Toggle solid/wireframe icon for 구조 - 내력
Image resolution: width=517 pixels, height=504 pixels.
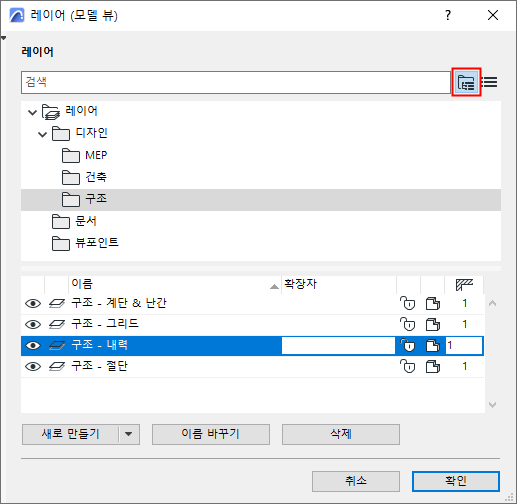433,346
